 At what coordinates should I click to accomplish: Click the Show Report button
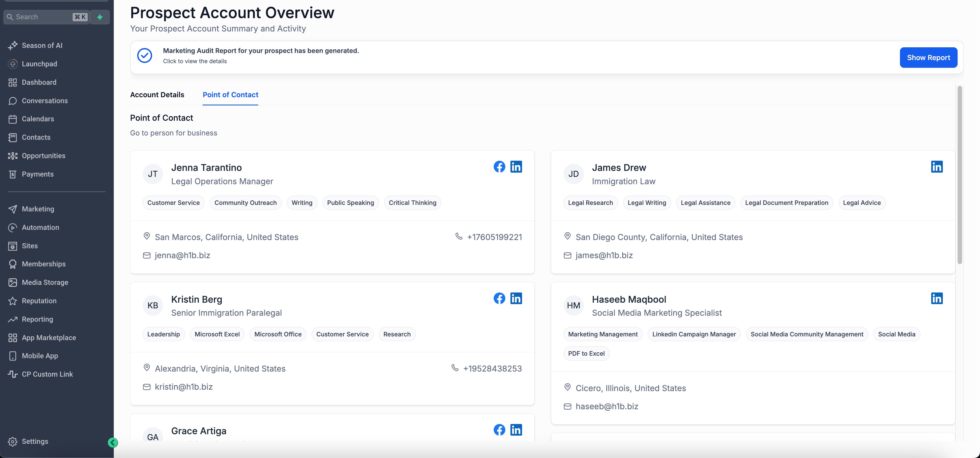click(x=928, y=58)
